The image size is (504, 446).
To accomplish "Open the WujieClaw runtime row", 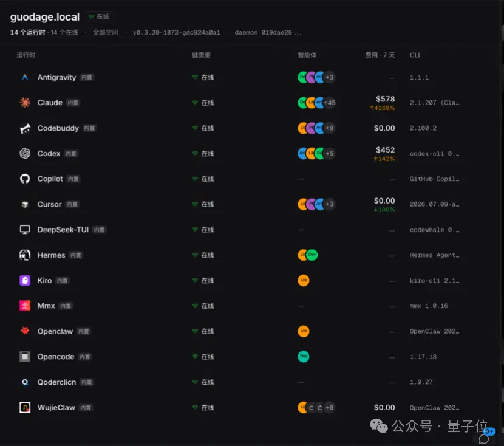I will click(x=239, y=407).
